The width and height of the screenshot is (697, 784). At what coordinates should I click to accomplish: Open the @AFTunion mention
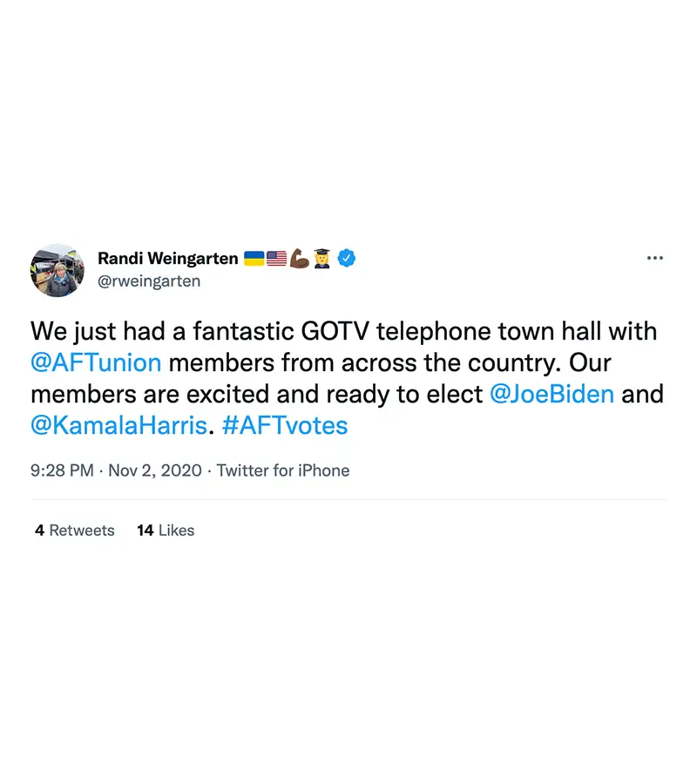[x=96, y=362]
